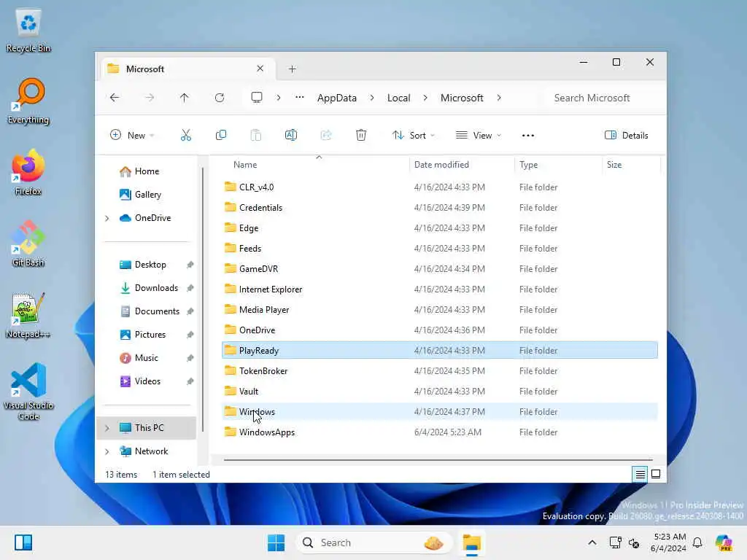
Task: Go up one folder level
Action: (185, 98)
